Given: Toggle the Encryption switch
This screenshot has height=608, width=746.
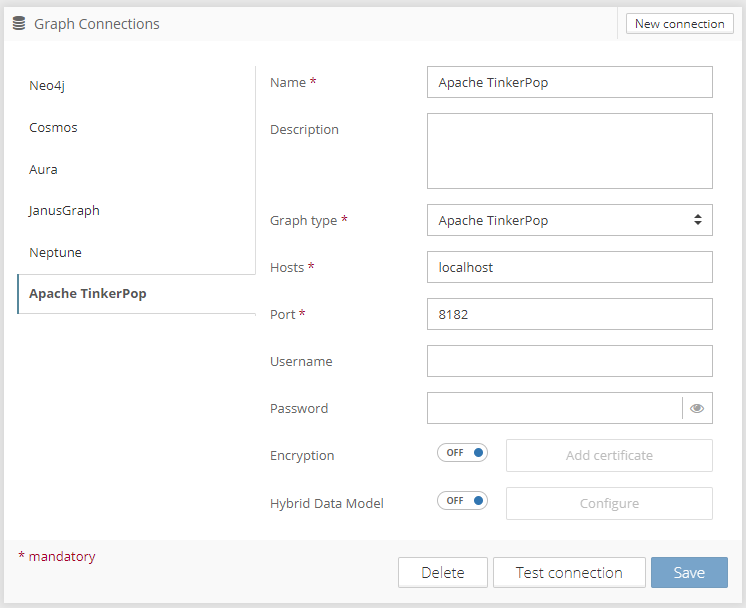Looking at the screenshot, I should coord(462,453).
